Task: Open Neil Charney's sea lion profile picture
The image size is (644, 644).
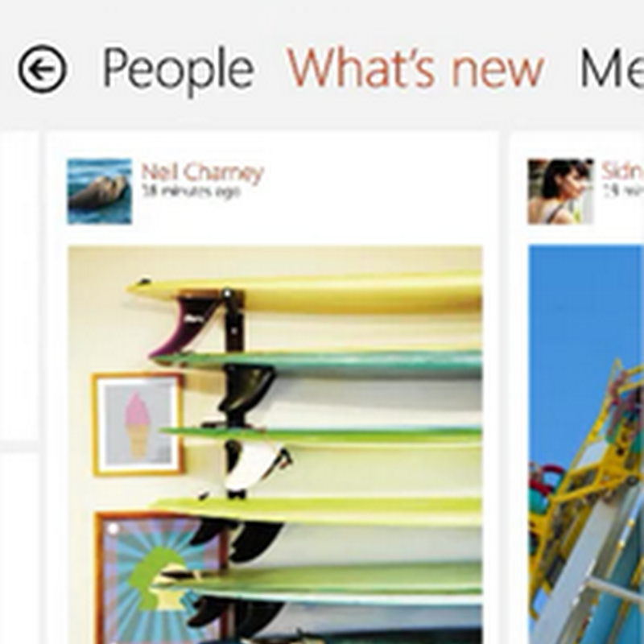Action: pyautogui.click(x=100, y=192)
